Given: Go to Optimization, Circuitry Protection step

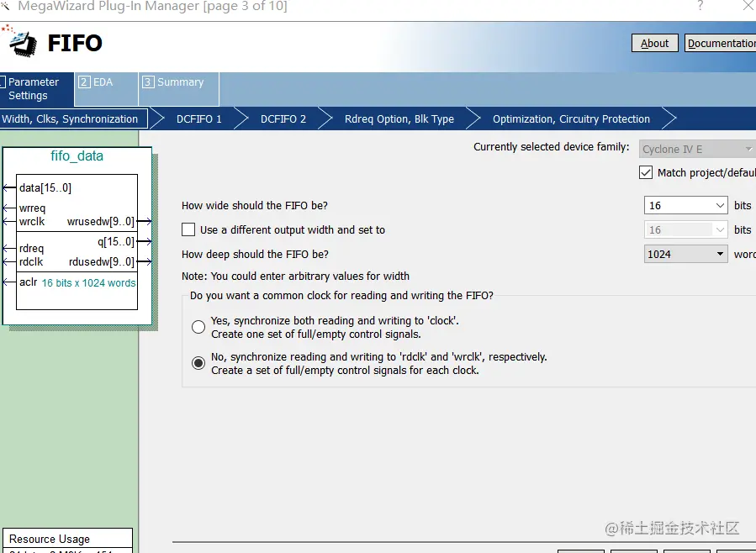Looking at the screenshot, I should 571,119.
